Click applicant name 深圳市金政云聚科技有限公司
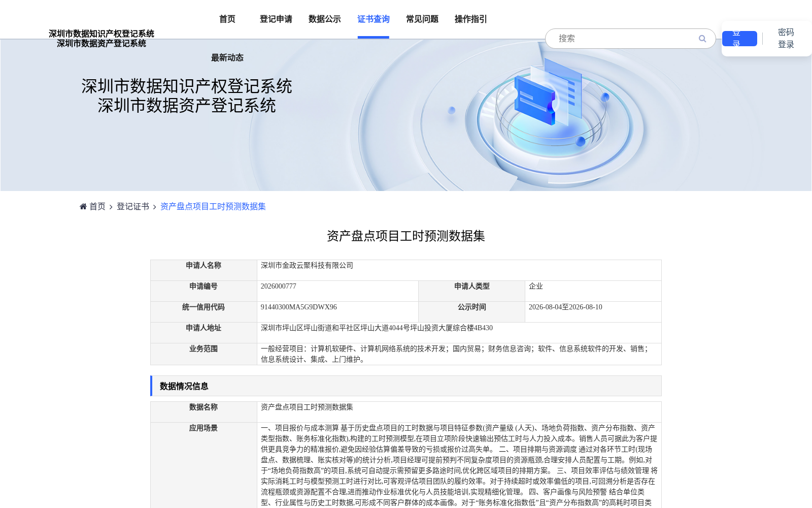Viewport: 812px width, 508px height. [x=307, y=266]
